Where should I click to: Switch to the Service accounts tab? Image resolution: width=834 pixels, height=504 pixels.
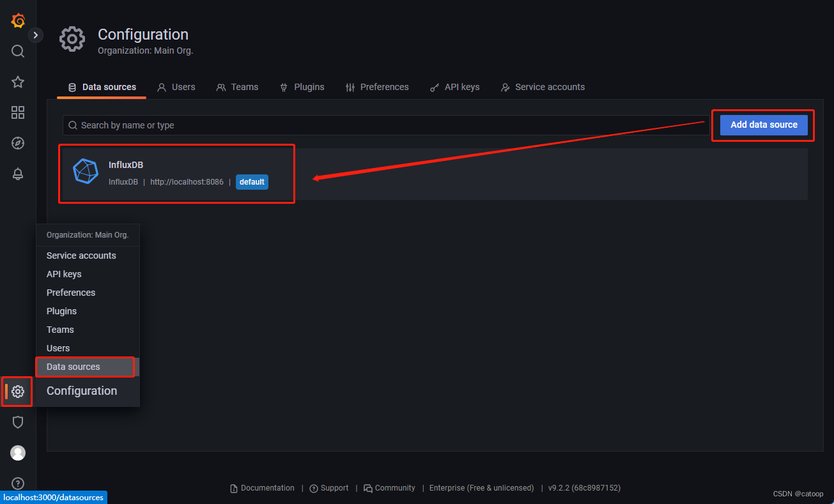(543, 87)
